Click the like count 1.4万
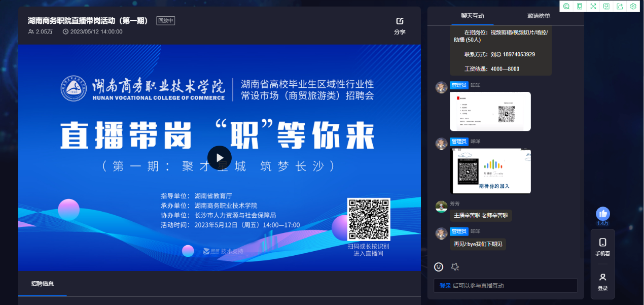Viewport: 644px width, 305px height. (x=602, y=223)
